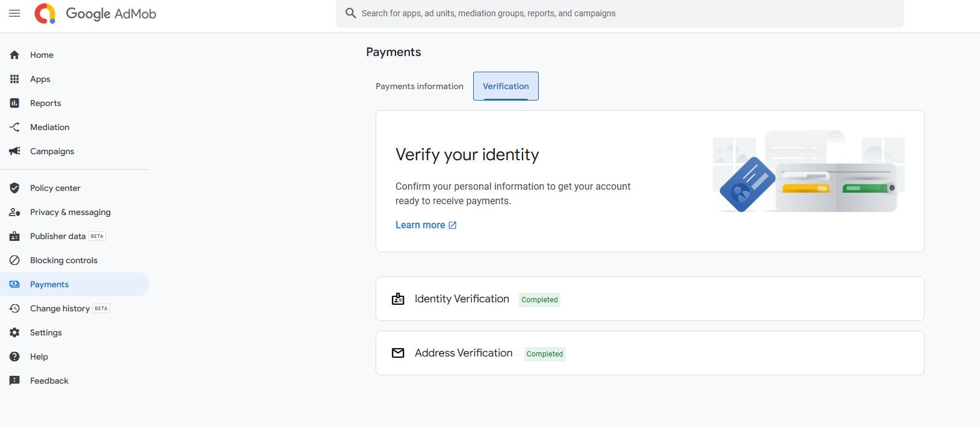
Task: Open Campaigns in the sidebar
Action: pyautogui.click(x=75, y=151)
